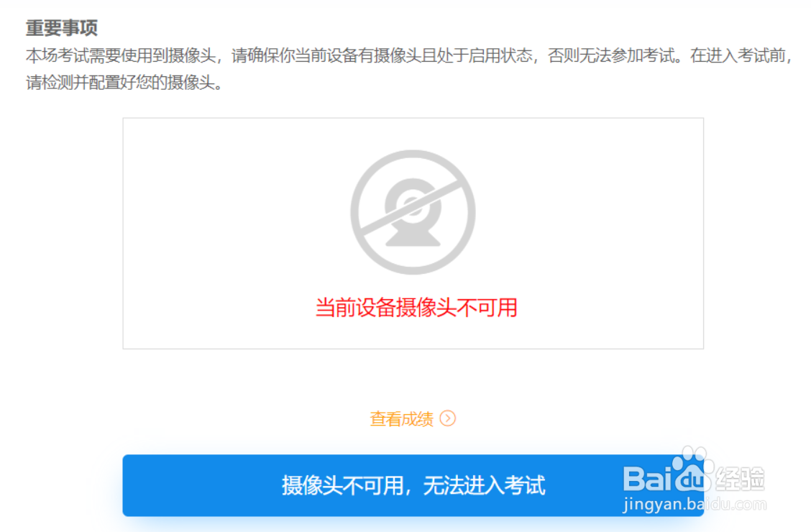The width and height of the screenshot is (811, 532).
Task: Click the disabled webcam icon
Action: 413,212
